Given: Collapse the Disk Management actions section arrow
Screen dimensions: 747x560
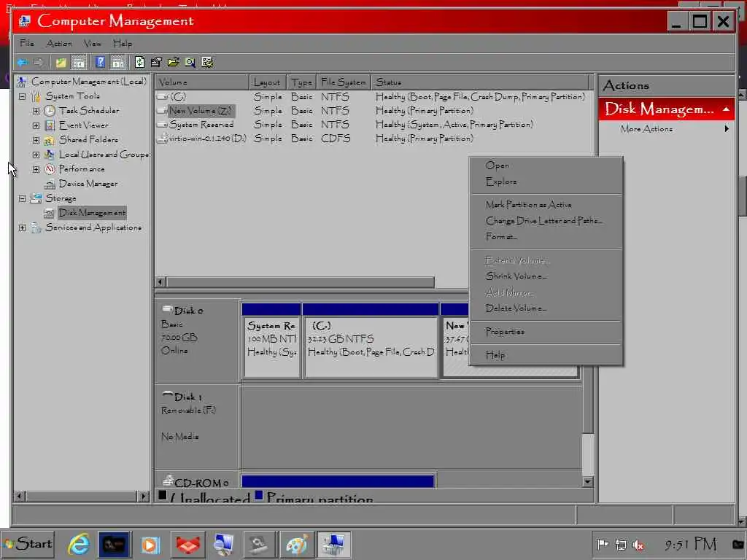Looking at the screenshot, I should [x=726, y=109].
